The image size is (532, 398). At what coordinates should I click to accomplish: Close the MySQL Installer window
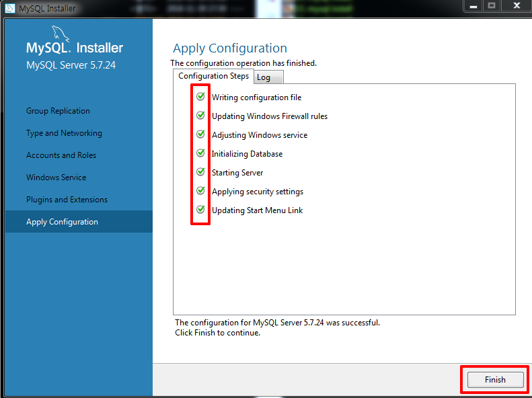tap(517, 6)
